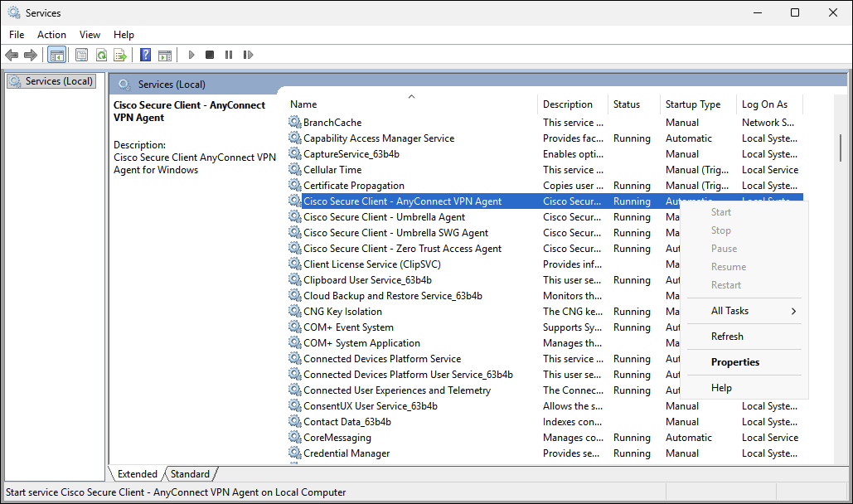This screenshot has height=504, width=853.
Task: Select the CaptureService_63b4b row
Action: coord(545,154)
